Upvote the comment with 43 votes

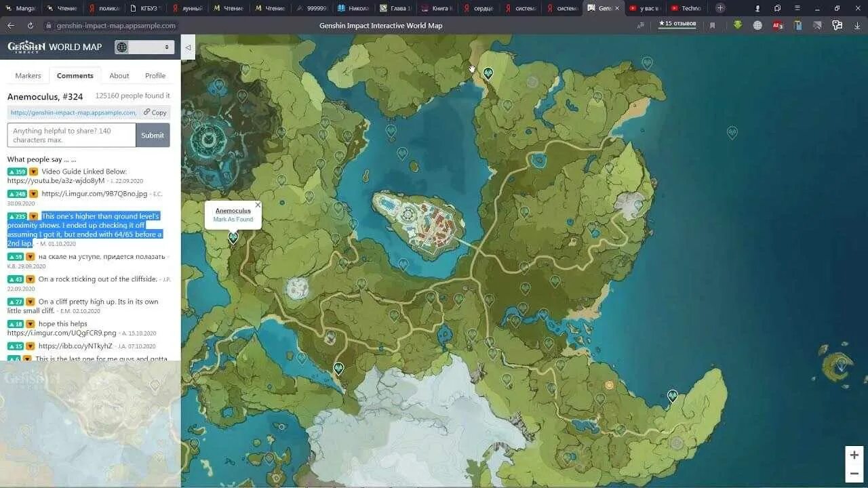[16, 279]
